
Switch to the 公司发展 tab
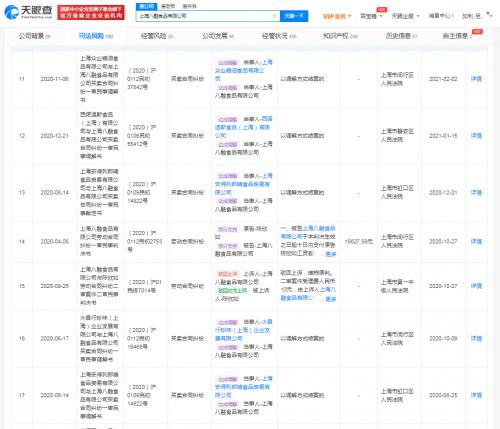coord(218,36)
